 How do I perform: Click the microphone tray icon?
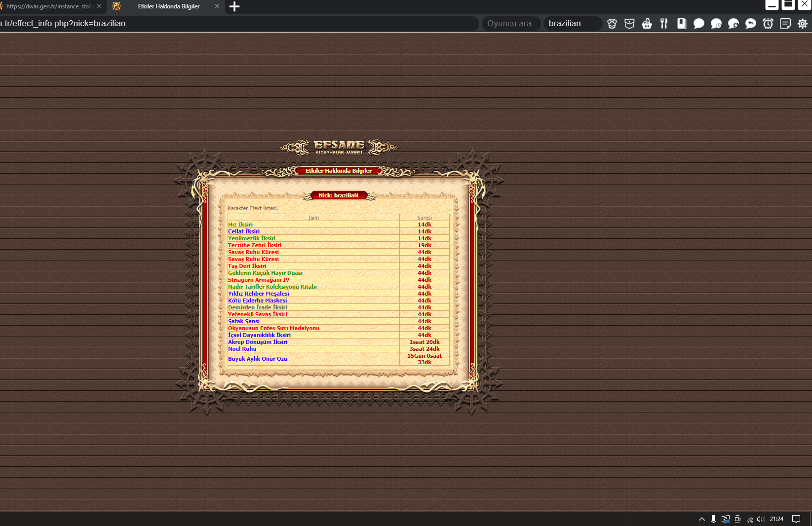click(713, 519)
